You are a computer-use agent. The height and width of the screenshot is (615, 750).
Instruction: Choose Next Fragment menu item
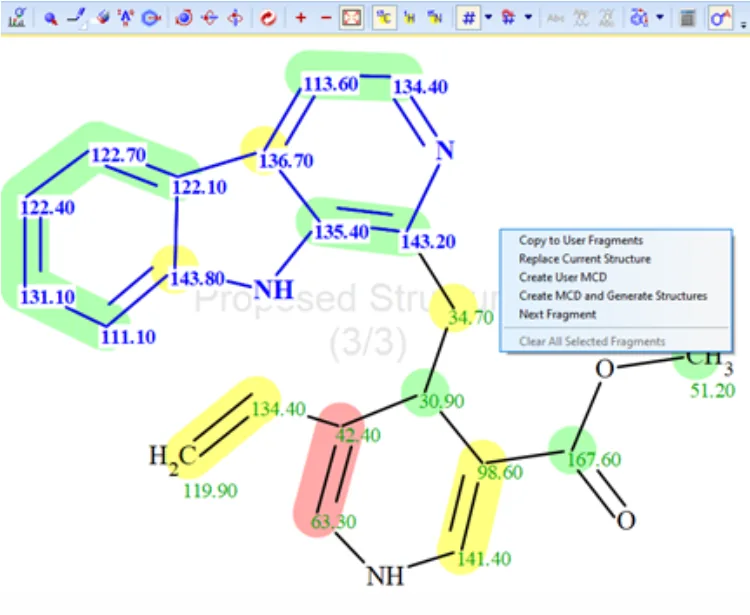pyautogui.click(x=557, y=314)
